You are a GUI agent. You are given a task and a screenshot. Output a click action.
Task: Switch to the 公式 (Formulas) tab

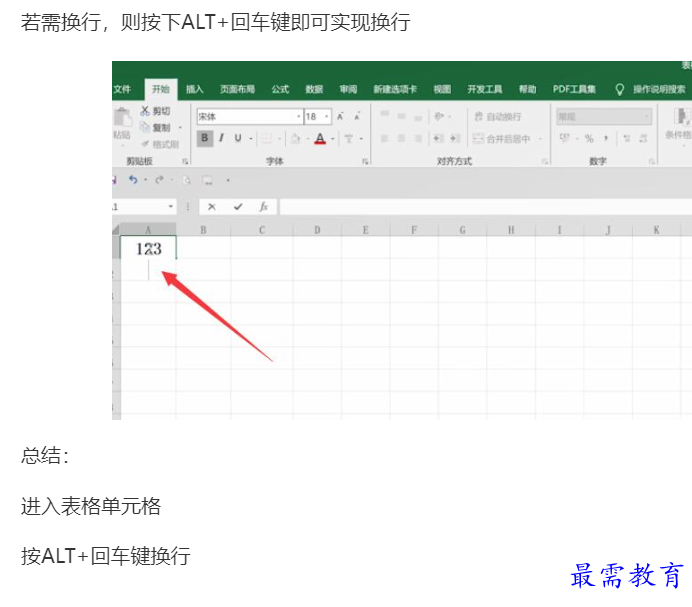[x=280, y=89]
